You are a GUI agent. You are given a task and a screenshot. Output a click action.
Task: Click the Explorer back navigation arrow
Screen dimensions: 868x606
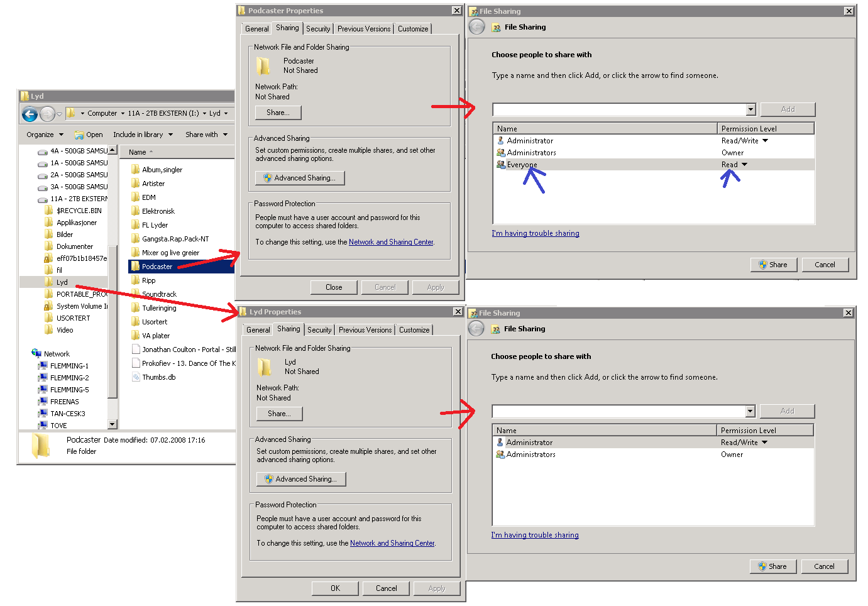click(x=30, y=114)
